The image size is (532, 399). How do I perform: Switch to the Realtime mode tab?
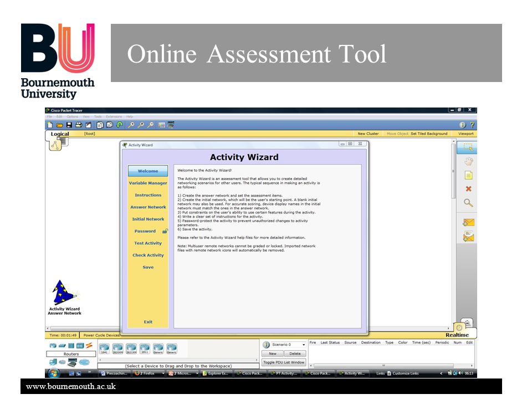click(457, 335)
